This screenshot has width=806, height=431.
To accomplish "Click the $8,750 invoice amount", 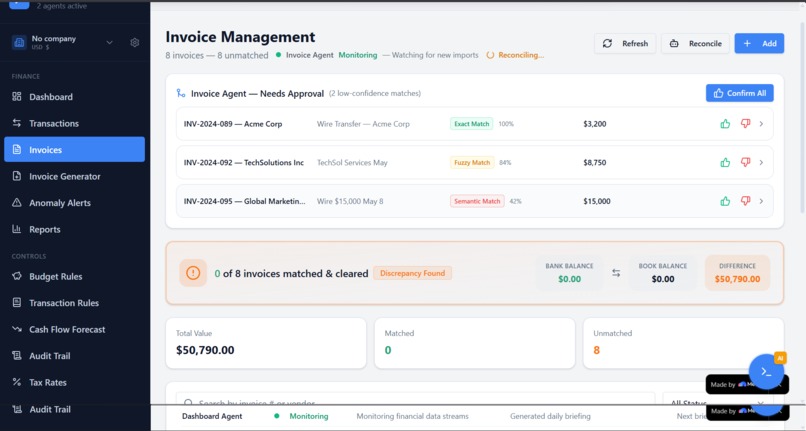I will point(595,163).
